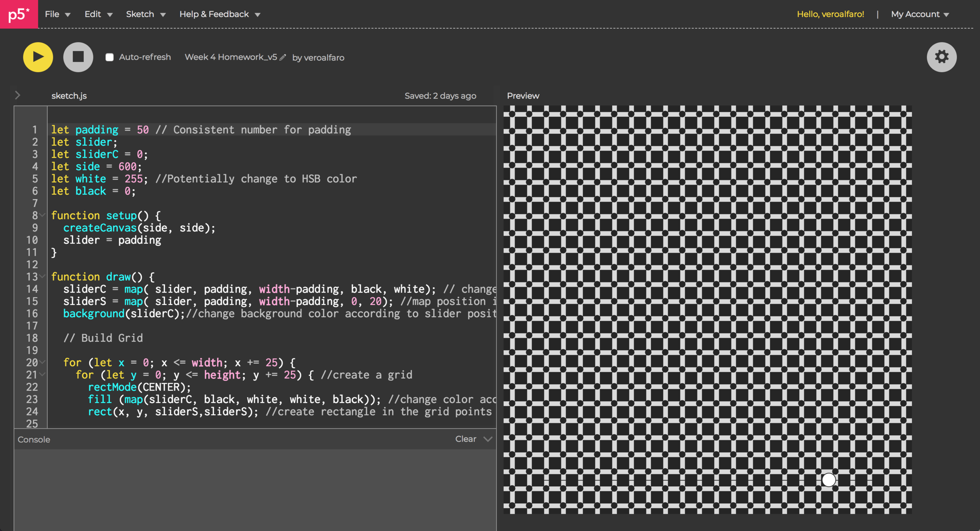Click the white slider circle in preview
The height and width of the screenshot is (531, 980).
click(828, 480)
